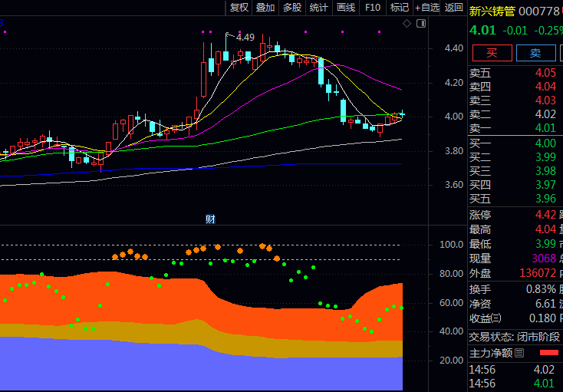This screenshot has width=563, height=392.
Task: Open the 统计 statistics menu
Action: 319,8
